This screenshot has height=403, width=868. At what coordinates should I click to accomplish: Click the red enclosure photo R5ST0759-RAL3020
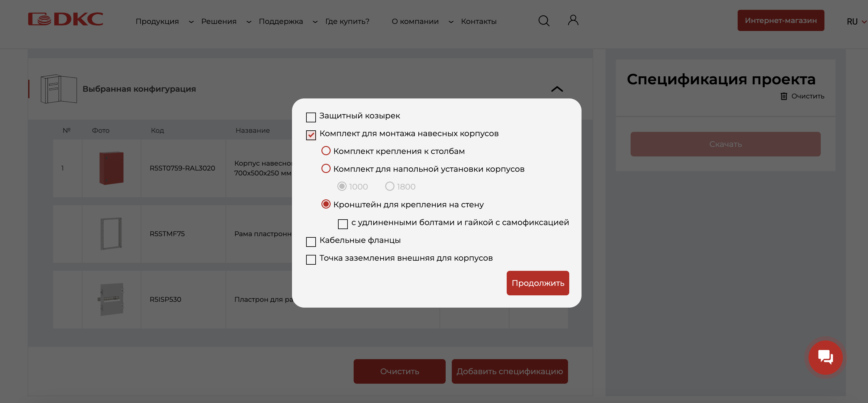click(111, 168)
